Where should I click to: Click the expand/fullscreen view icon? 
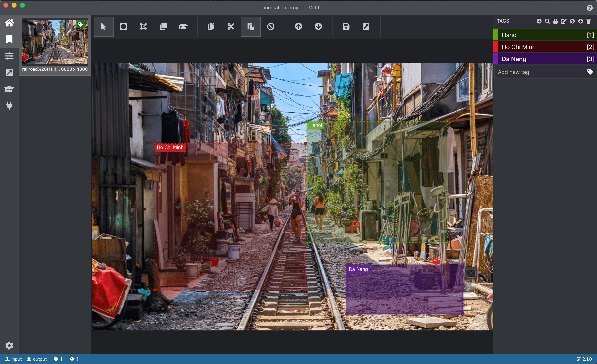(366, 27)
